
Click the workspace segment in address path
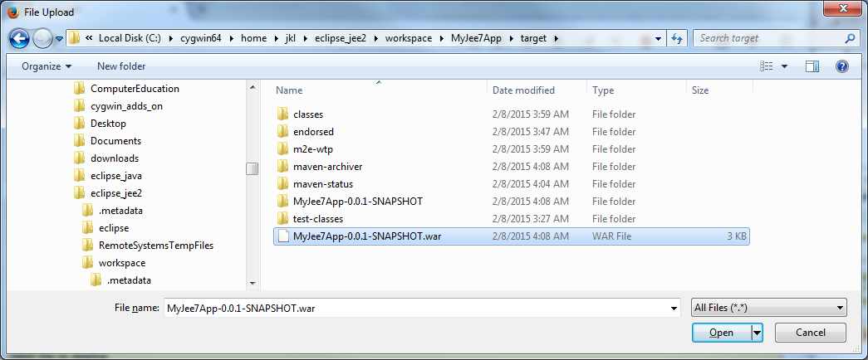[x=415, y=38]
